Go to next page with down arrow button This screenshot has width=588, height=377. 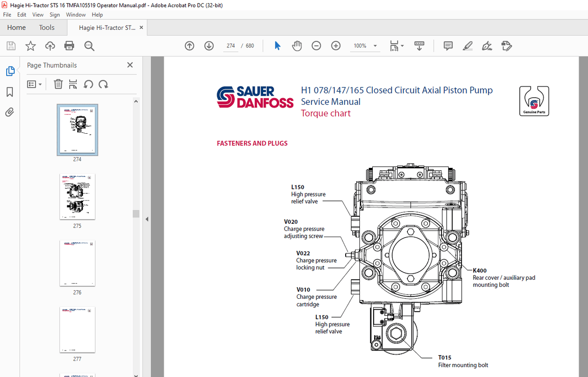click(209, 46)
